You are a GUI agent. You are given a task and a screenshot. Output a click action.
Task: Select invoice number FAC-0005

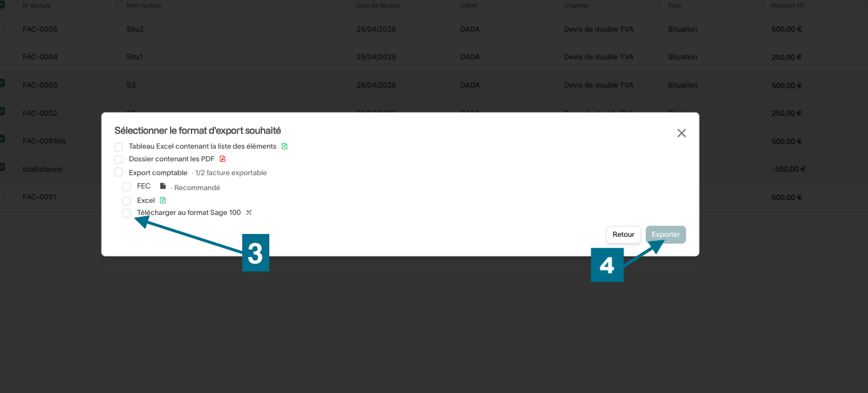pos(40,29)
